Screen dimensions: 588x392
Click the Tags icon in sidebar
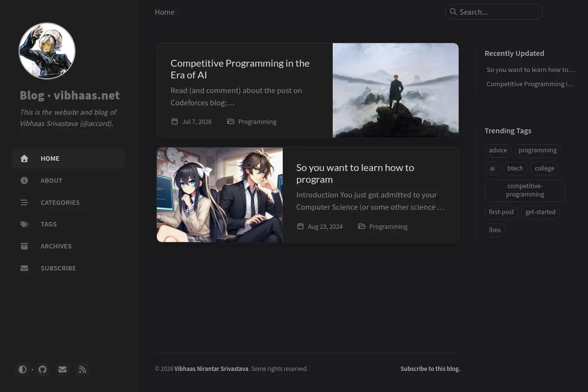point(24,224)
